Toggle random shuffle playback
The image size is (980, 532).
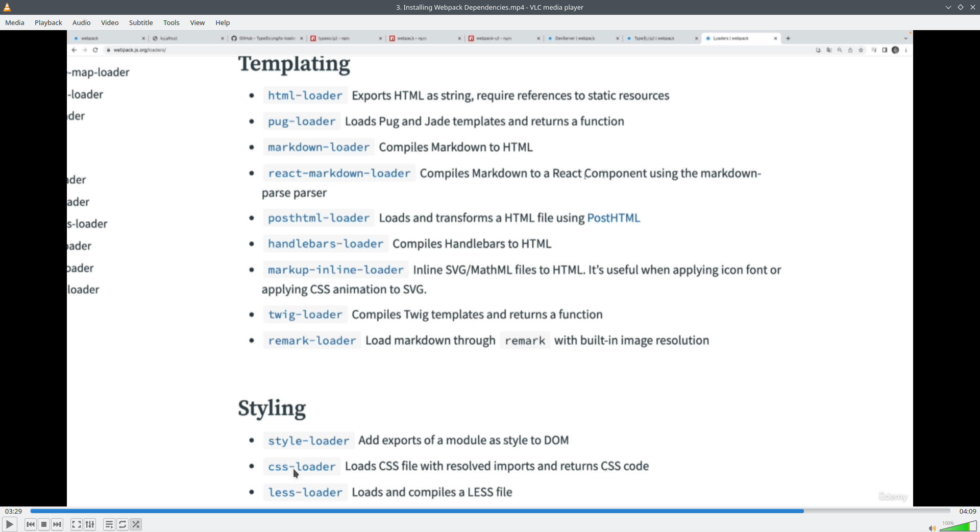pos(136,524)
